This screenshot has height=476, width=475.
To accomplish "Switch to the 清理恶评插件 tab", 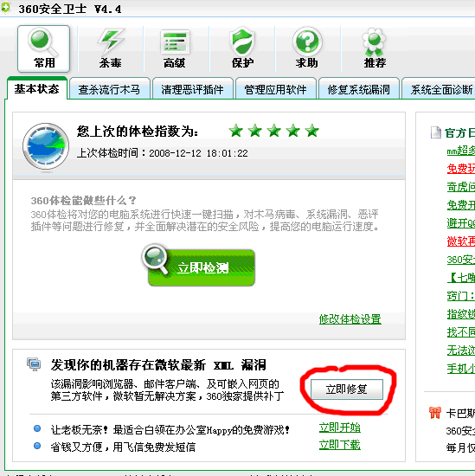I will 192,89.
